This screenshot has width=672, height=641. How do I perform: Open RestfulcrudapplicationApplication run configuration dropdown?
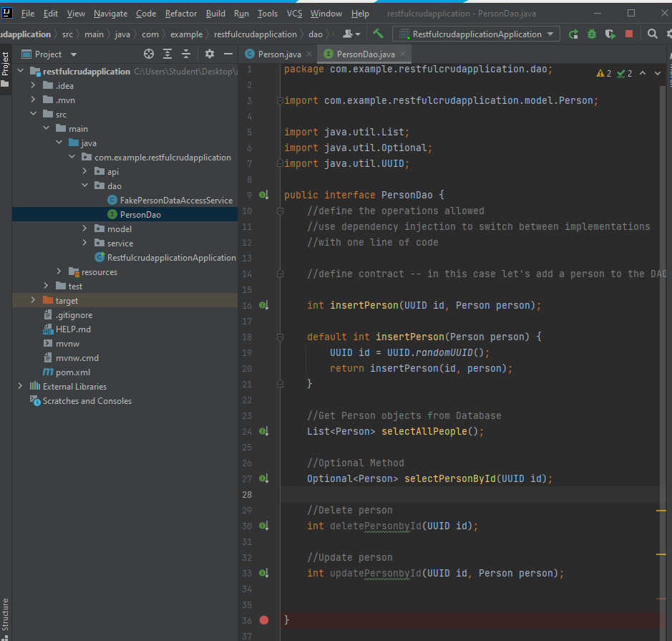click(476, 34)
